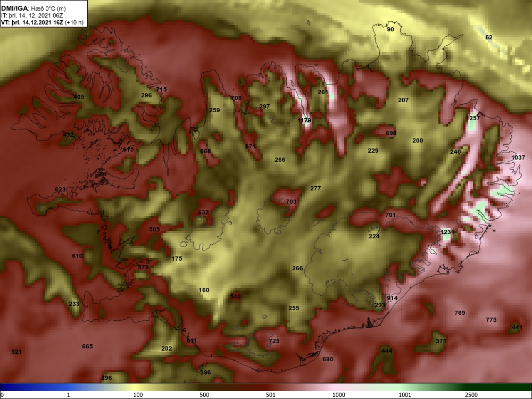The height and width of the screenshot is (399, 532).
Task: Select the IT initial time 06Z line
Action: [32, 15]
